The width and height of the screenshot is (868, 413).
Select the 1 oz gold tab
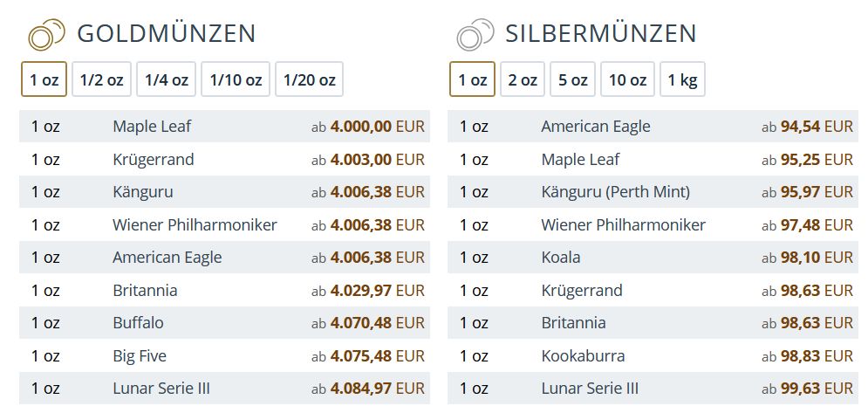[44, 79]
